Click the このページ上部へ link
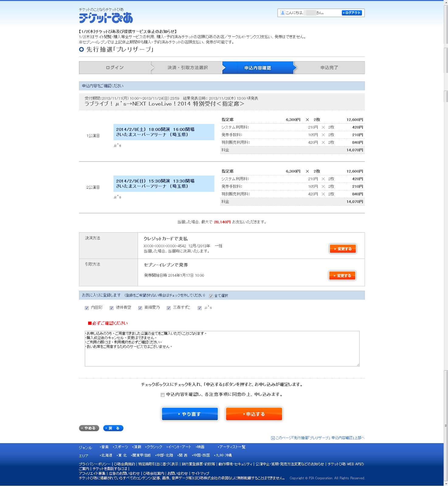Screen dimensions: 448x486 pos(318,438)
